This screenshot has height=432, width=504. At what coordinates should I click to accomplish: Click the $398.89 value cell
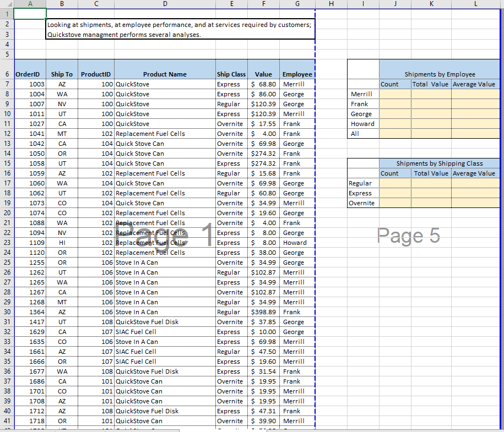point(264,312)
